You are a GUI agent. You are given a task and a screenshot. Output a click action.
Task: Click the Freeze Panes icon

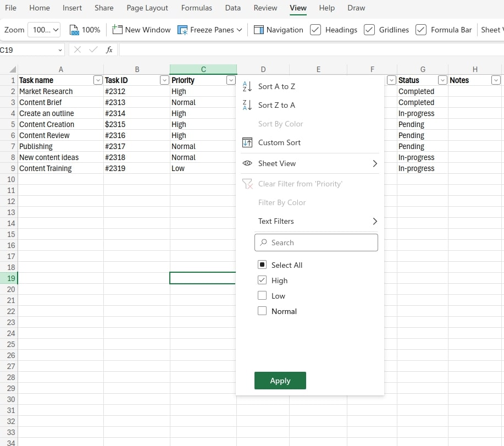pos(182,30)
